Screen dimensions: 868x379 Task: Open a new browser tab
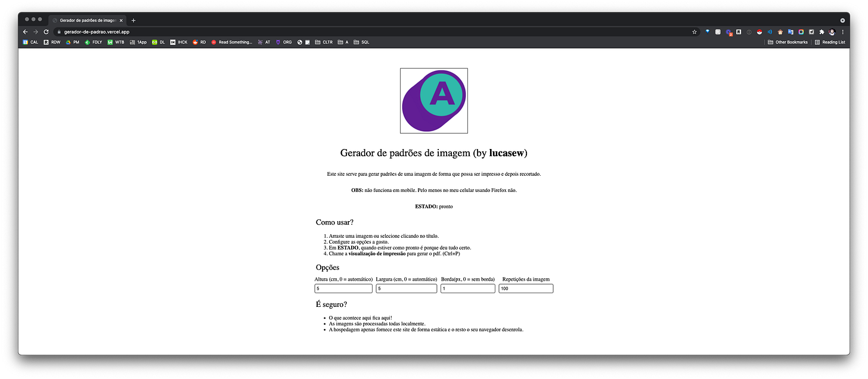click(134, 20)
